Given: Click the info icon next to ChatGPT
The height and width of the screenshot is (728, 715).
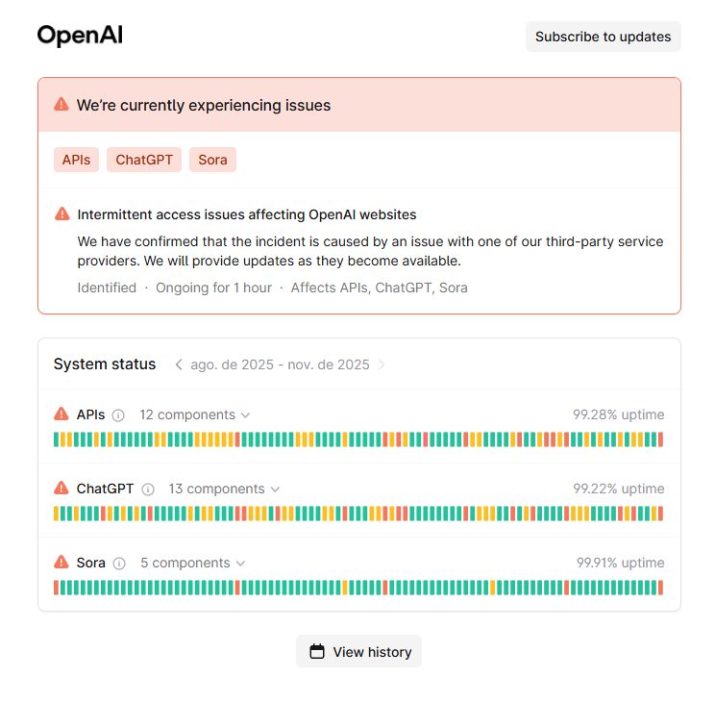Looking at the screenshot, I should (x=148, y=489).
